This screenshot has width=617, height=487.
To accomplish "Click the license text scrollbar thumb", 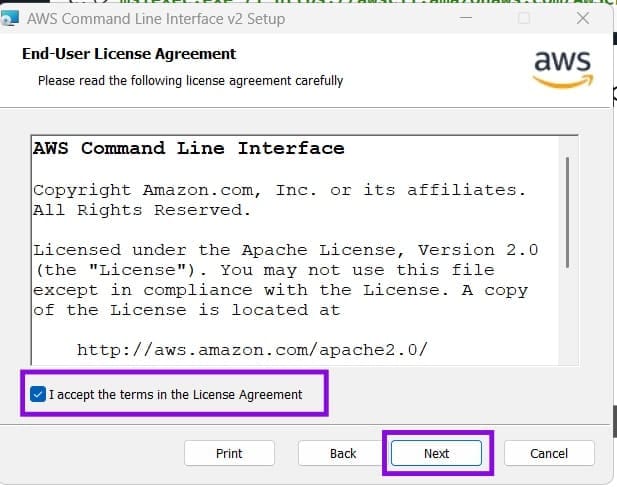I will (567, 213).
